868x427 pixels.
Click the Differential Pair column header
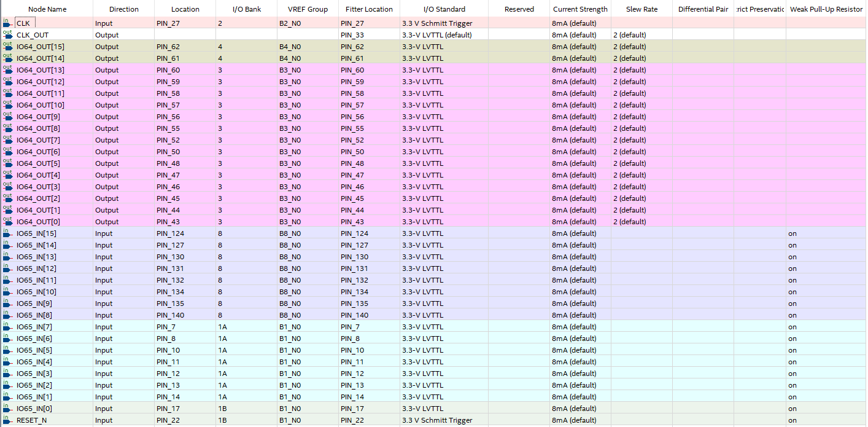[703, 9]
